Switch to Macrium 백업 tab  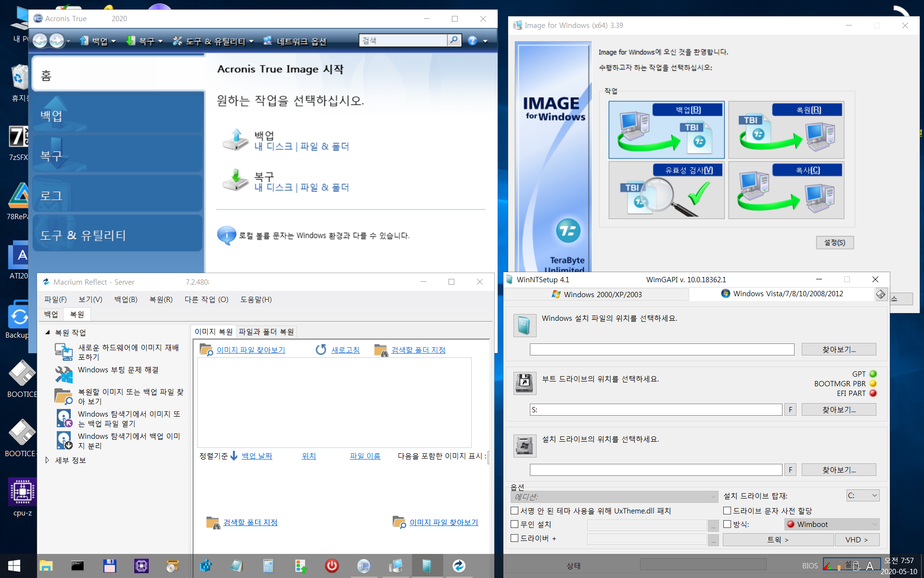pyautogui.click(x=51, y=314)
